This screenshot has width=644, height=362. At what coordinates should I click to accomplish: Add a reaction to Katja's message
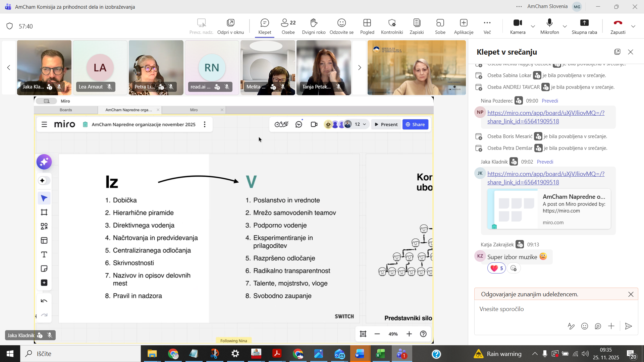[x=513, y=268]
